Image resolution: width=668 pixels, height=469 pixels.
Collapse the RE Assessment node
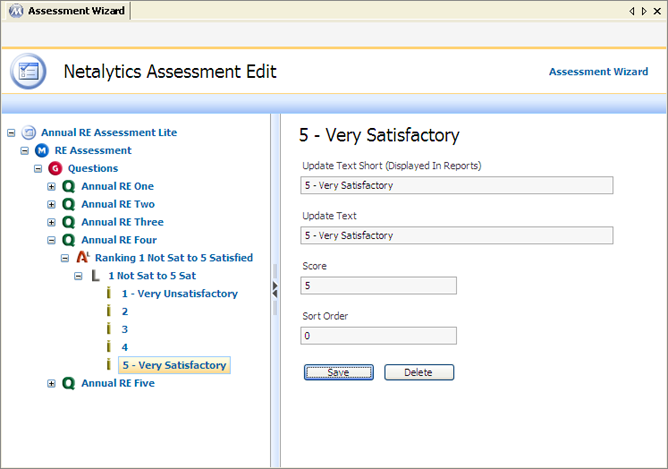tap(25, 151)
